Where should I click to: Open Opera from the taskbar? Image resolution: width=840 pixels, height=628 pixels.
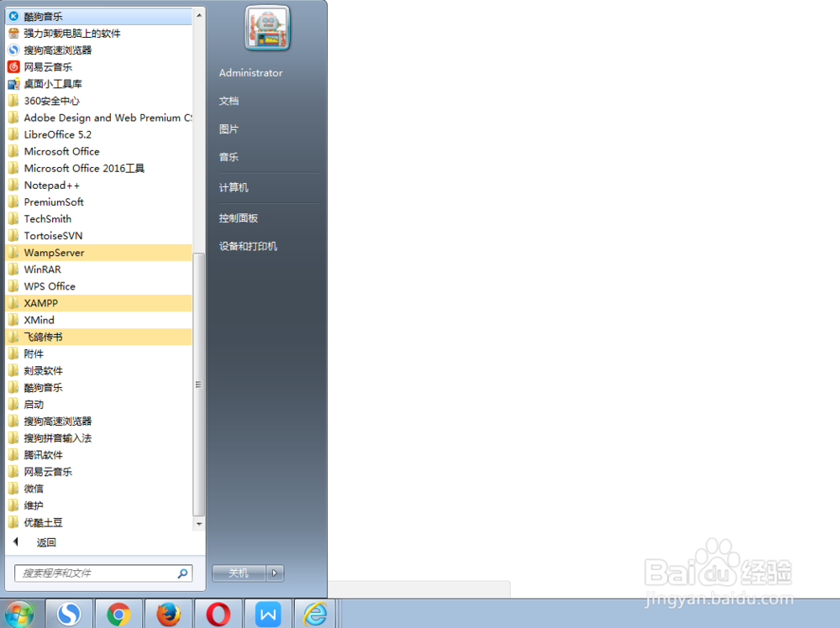(218, 614)
